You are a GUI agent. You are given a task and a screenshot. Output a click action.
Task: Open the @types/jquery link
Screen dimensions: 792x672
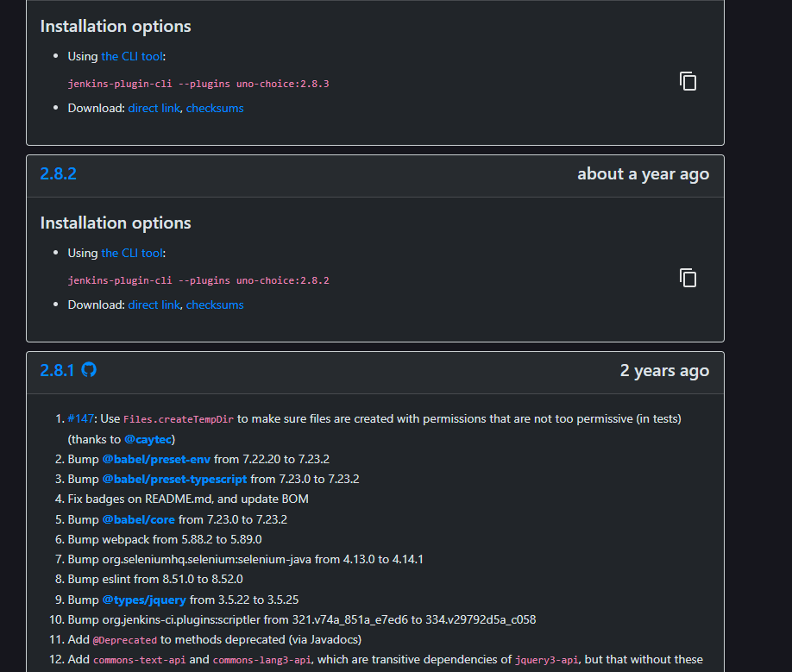coord(144,600)
